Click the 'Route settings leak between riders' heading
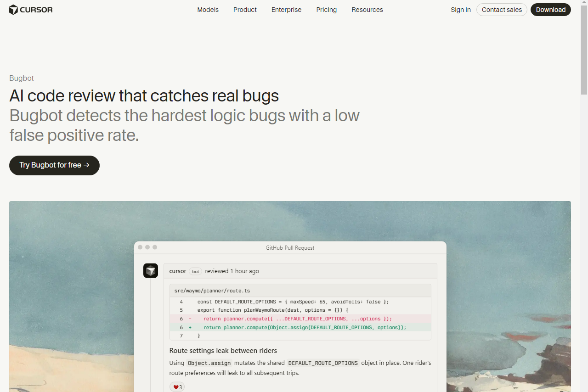 (x=223, y=351)
